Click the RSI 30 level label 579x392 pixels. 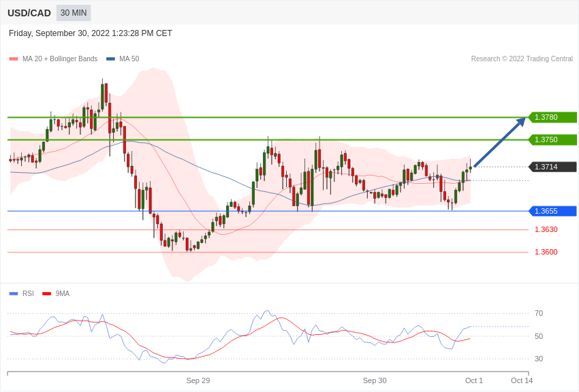[x=539, y=359]
